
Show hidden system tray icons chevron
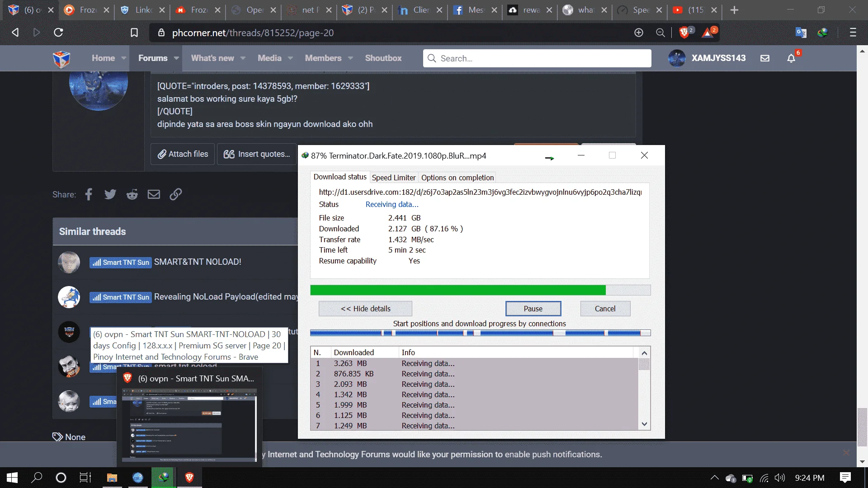click(x=715, y=478)
